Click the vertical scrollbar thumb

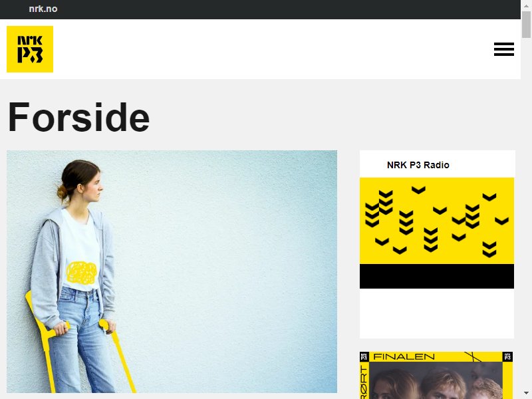point(526,25)
